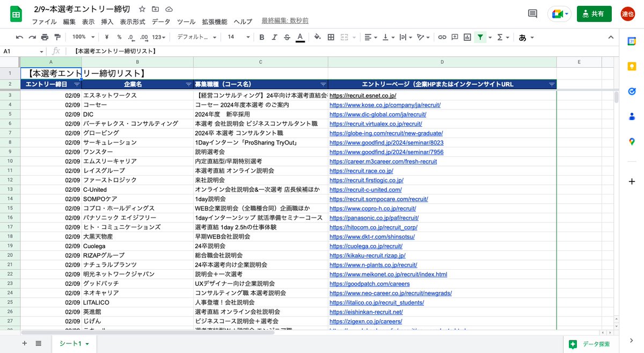Open the ファイル menu

[44, 21]
